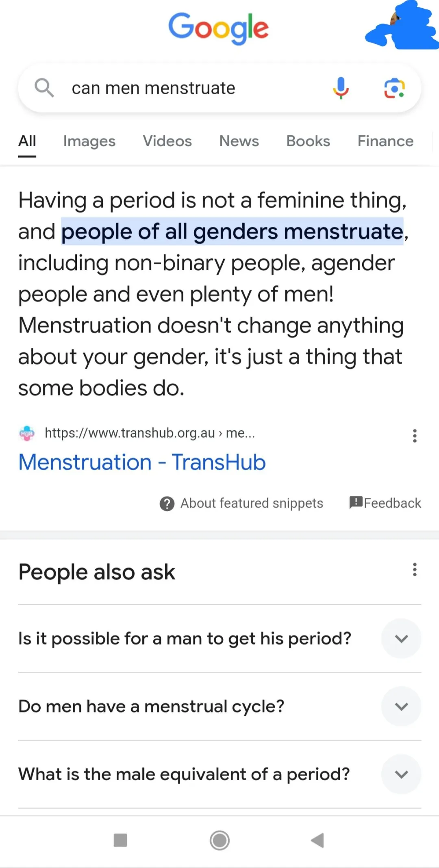Expand 'What is the male equivalent of a period?'
439x868 pixels.
pos(401,774)
